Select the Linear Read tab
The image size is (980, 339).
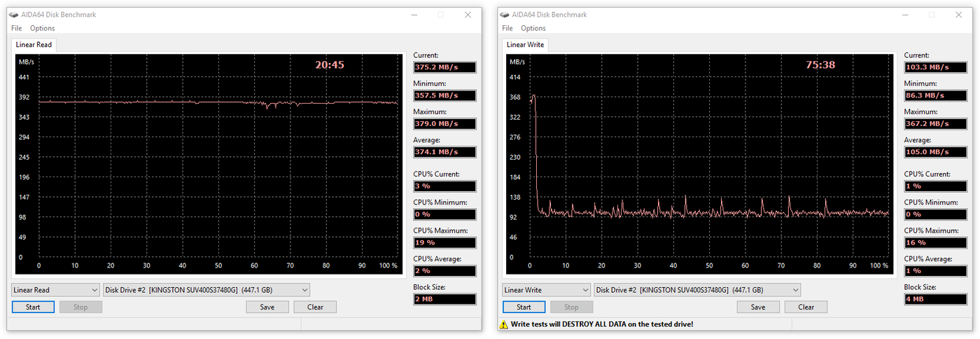(x=34, y=45)
